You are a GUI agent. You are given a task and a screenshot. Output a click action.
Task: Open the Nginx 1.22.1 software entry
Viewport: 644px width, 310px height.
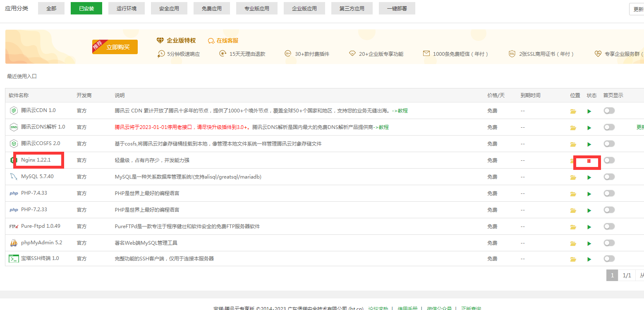pos(36,160)
